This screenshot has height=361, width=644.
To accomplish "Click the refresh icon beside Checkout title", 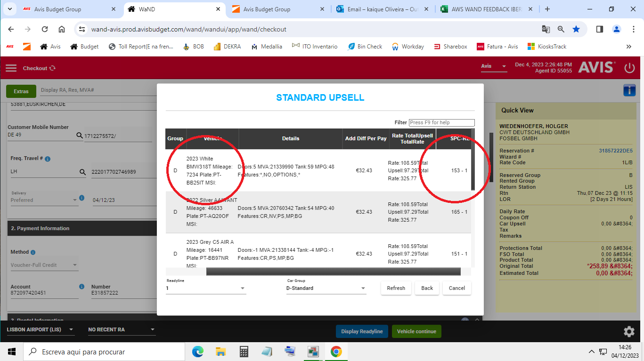I will pyautogui.click(x=52, y=68).
